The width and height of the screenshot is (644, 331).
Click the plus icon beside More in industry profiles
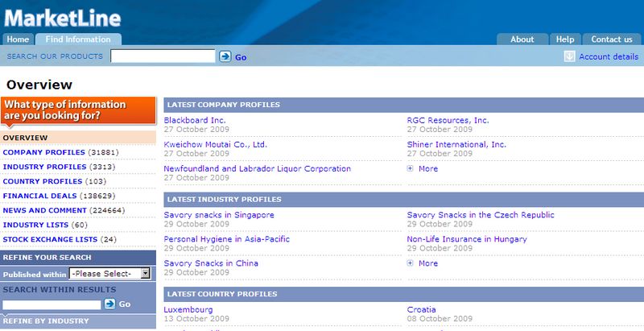coord(410,263)
